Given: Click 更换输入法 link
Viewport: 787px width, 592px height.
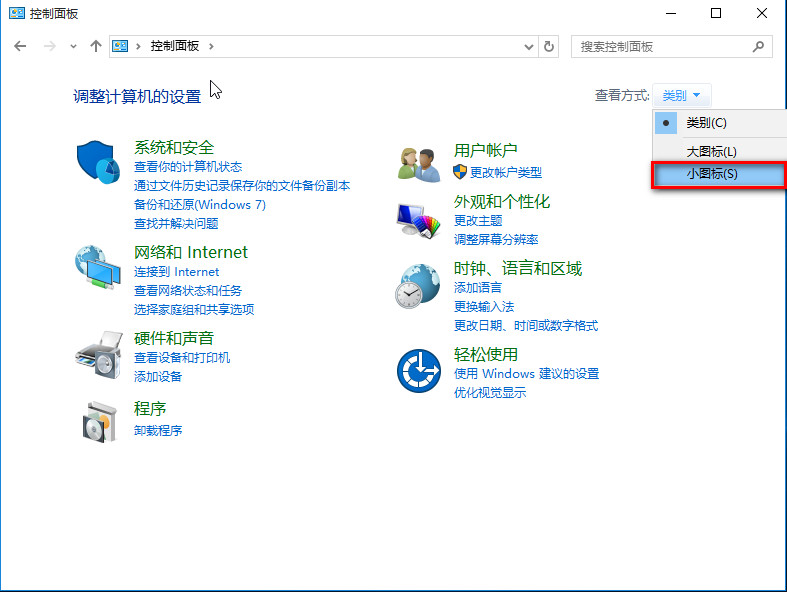Looking at the screenshot, I should point(484,307).
